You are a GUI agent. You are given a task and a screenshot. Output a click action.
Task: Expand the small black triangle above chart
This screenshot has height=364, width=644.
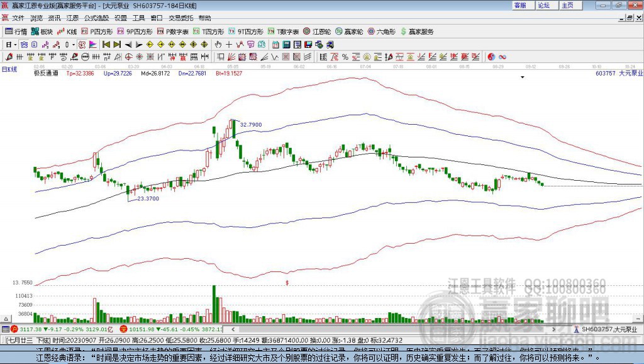click(x=522, y=77)
